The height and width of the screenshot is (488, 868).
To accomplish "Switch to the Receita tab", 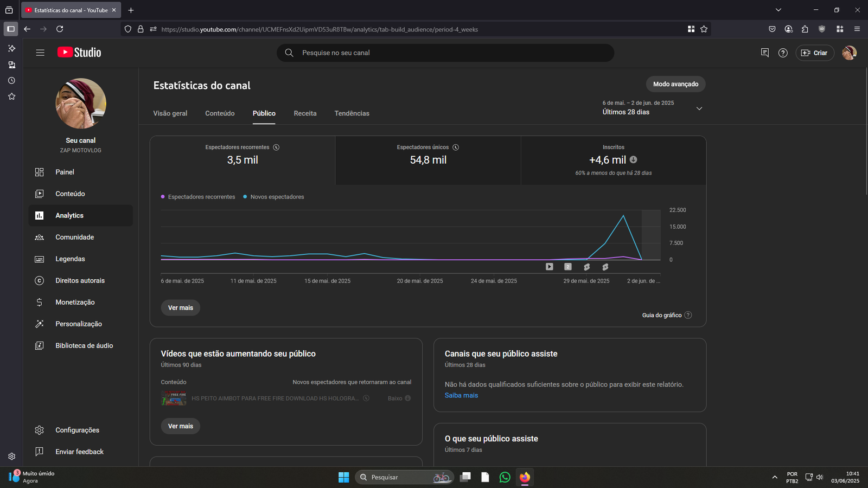I will 305,113.
